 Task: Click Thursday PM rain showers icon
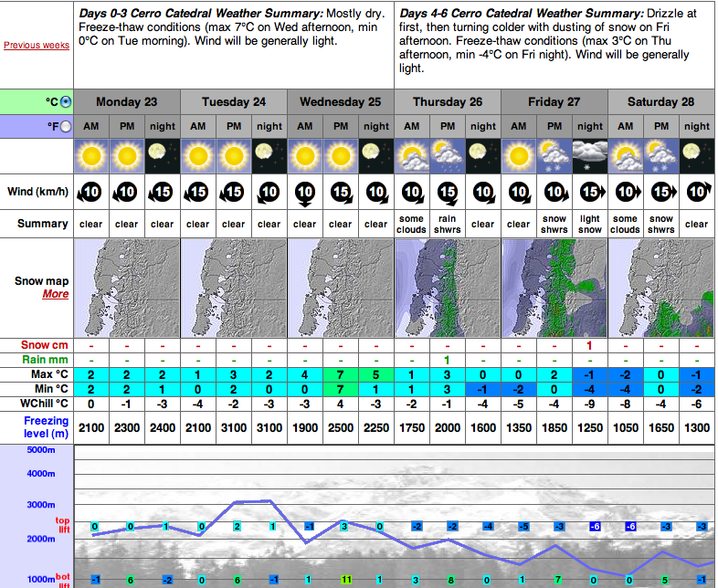(x=448, y=156)
